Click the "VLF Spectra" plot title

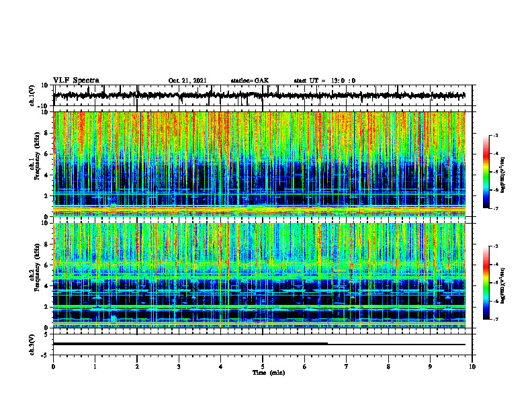(76, 81)
